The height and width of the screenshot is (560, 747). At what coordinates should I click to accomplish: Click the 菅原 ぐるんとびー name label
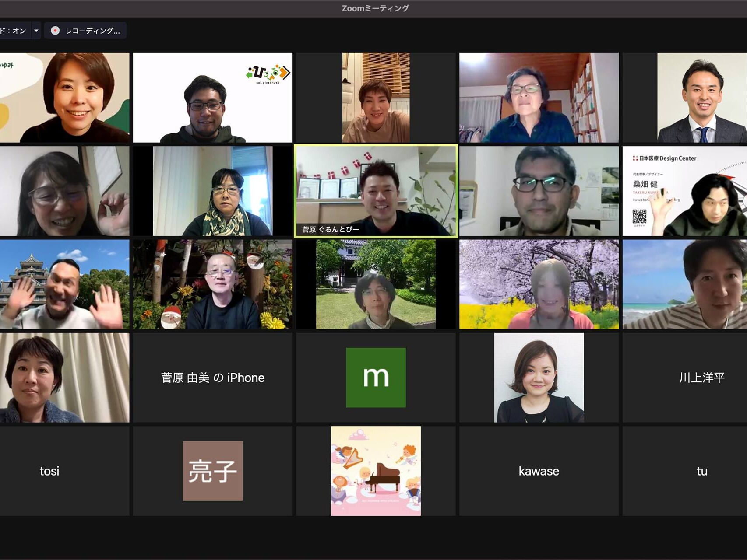tap(331, 229)
